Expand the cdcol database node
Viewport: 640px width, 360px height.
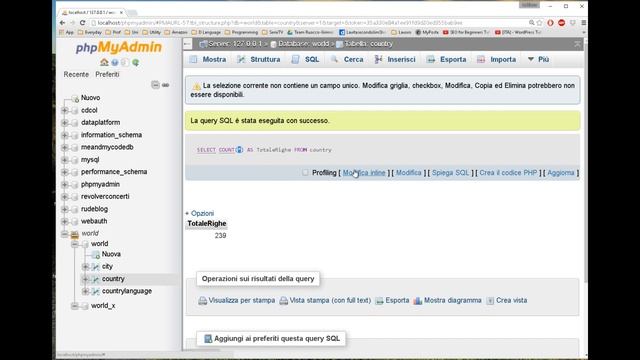click(x=64, y=110)
